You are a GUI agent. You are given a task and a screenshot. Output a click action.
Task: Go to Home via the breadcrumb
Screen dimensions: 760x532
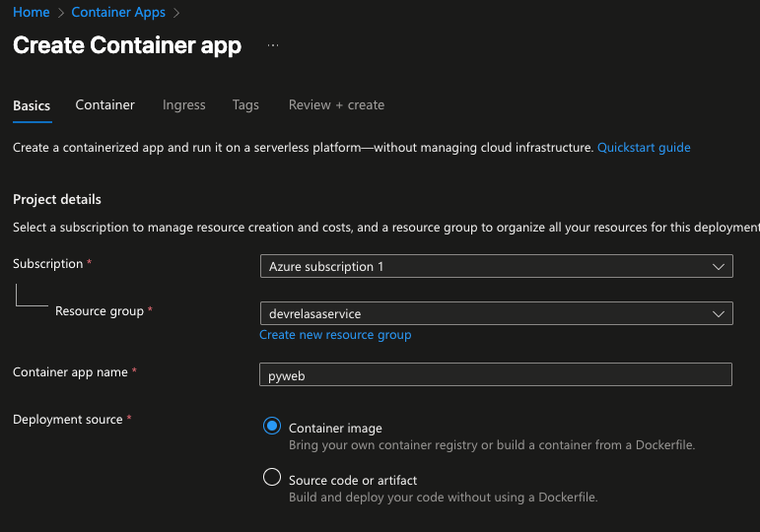tap(31, 12)
